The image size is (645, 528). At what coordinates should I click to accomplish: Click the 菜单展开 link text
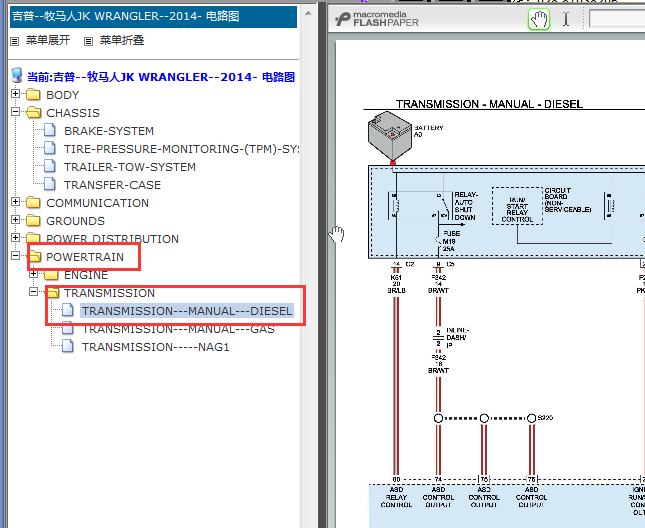click(48, 40)
